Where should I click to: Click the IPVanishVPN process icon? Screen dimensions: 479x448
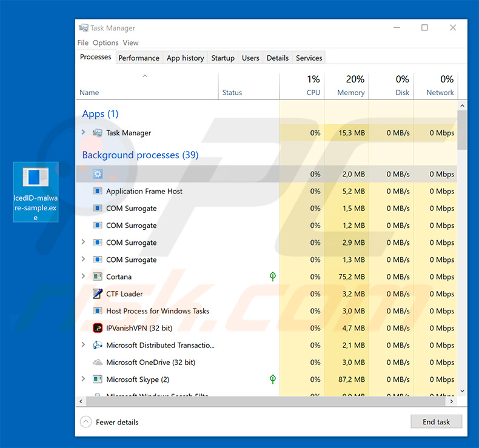pos(98,328)
